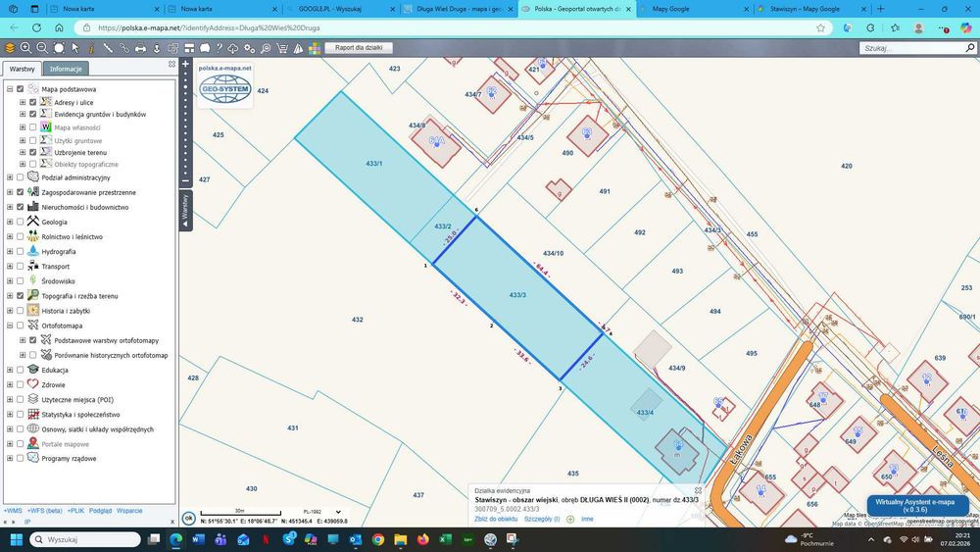980x552 pixels.
Task: Expand the Transport layer tree node
Action: click(10, 267)
